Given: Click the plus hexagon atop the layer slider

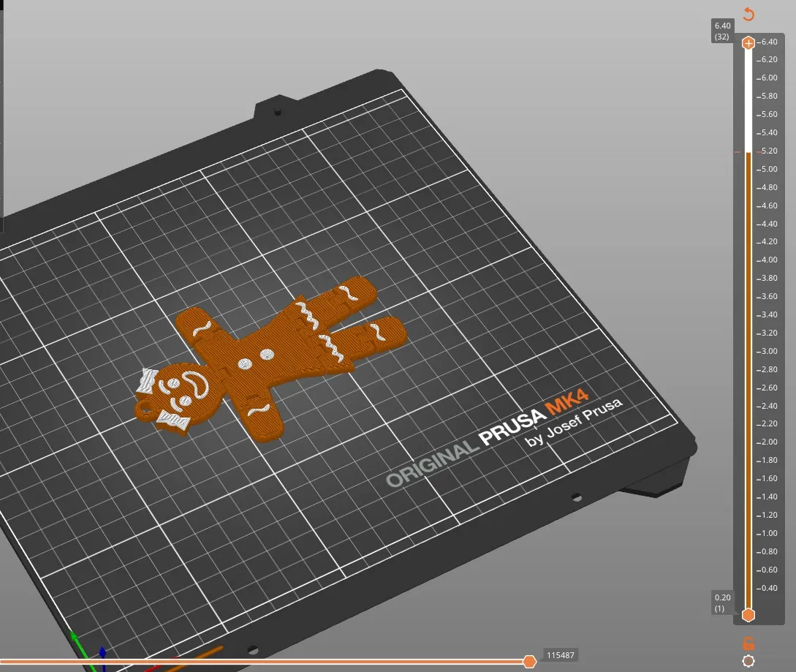Looking at the screenshot, I should (x=748, y=42).
